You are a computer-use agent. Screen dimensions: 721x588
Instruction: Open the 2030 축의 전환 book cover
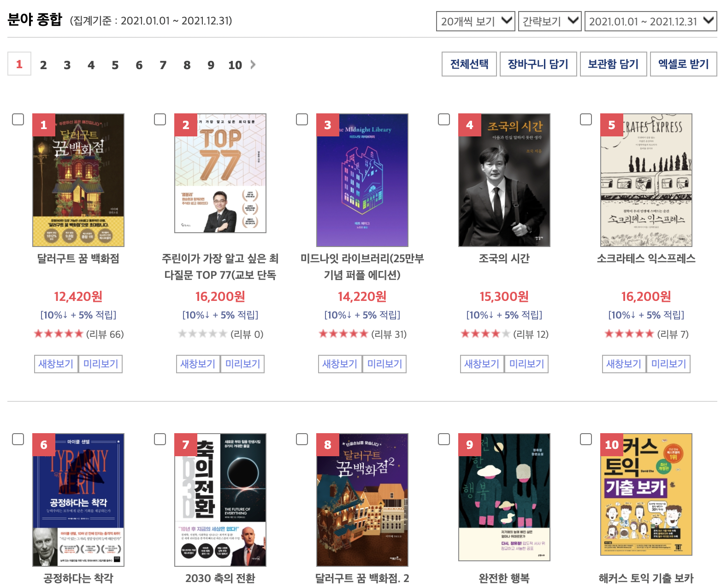(x=220, y=500)
